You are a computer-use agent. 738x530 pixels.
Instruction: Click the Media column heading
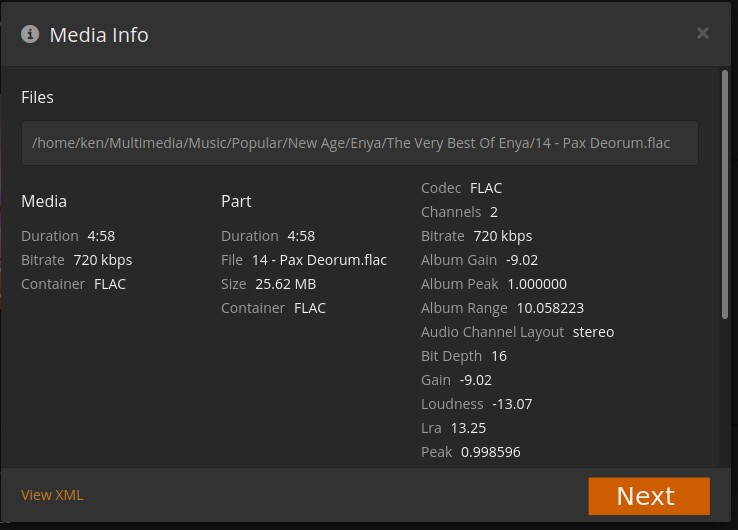click(x=44, y=201)
